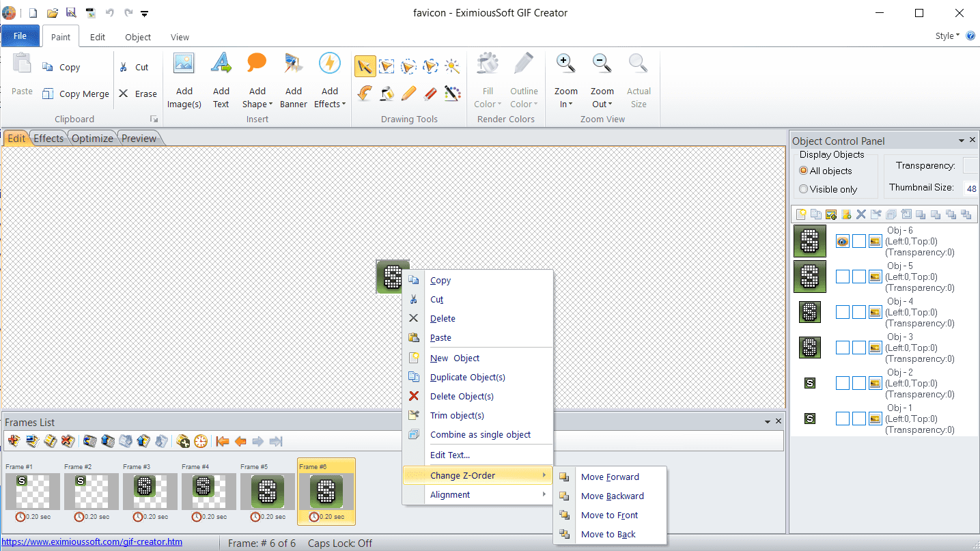This screenshot has height=551, width=980.
Task: Click the Erase icon in Clipboard group
Action: (x=124, y=94)
